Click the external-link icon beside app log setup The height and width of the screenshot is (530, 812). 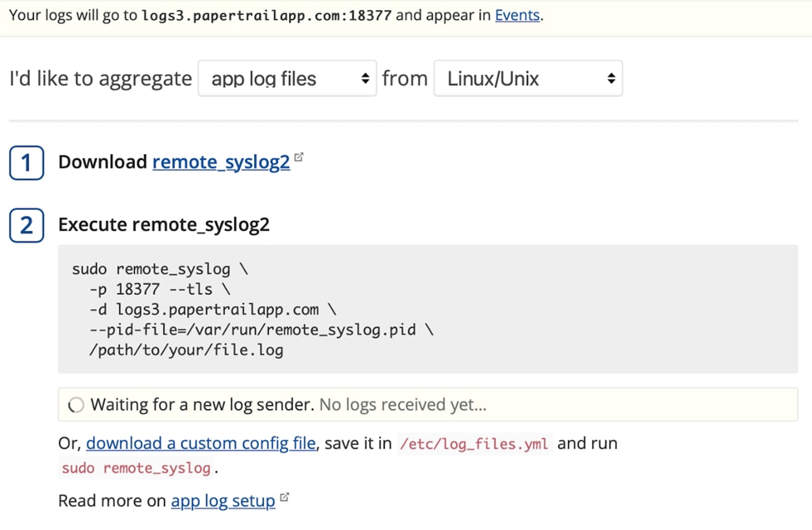(284, 497)
